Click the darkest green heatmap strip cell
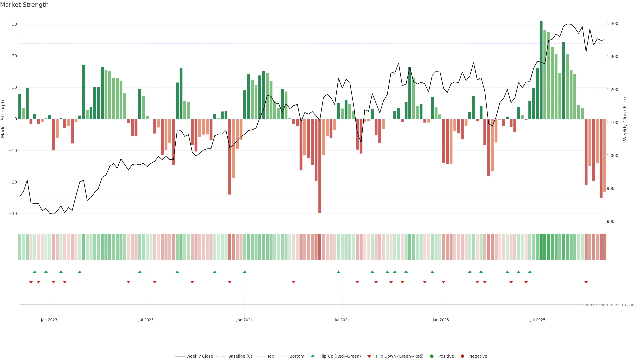This screenshot has width=644, height=362. (541, 247)
